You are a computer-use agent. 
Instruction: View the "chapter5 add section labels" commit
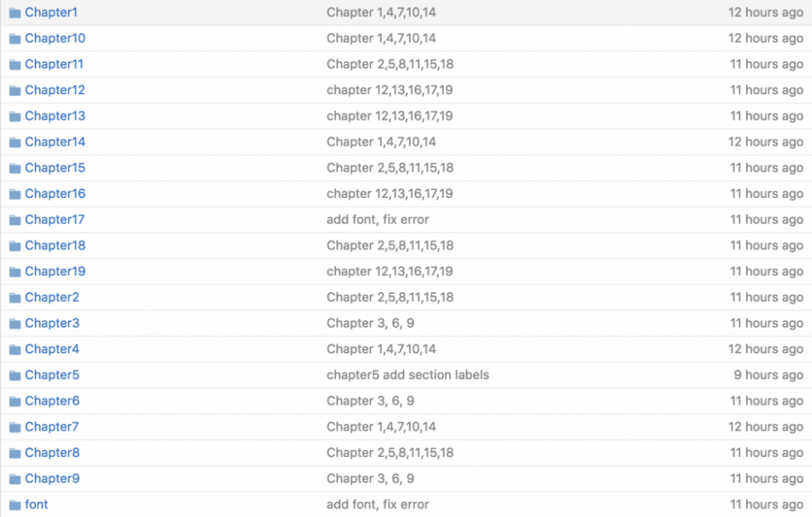tap(408, 375)
